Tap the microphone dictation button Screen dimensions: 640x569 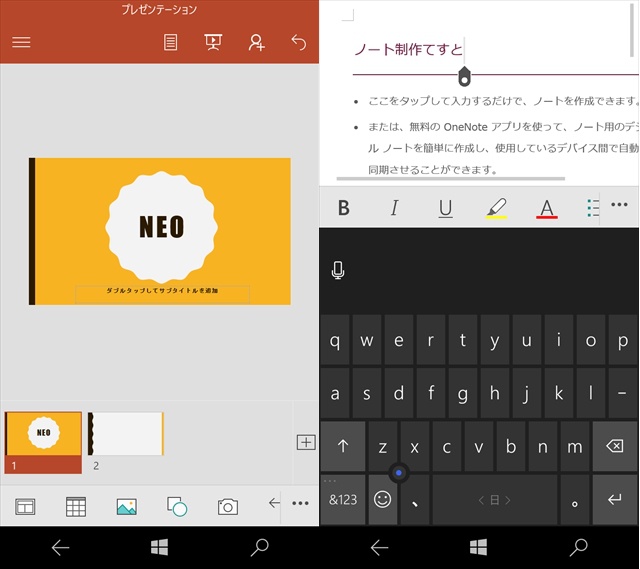coord(338,270)
